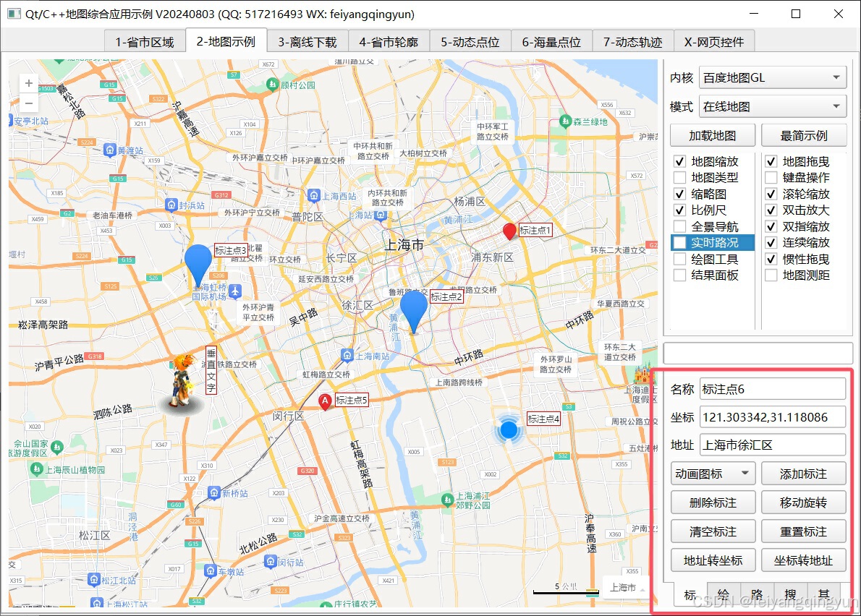Select the red marker labeled 标注点1

(x=509, y=231)
